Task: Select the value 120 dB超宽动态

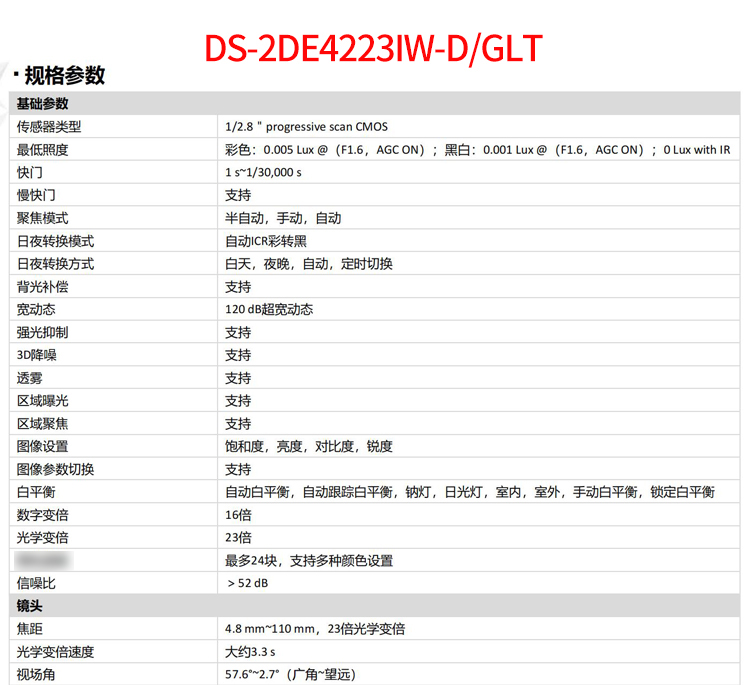Action: coord(269,309)
